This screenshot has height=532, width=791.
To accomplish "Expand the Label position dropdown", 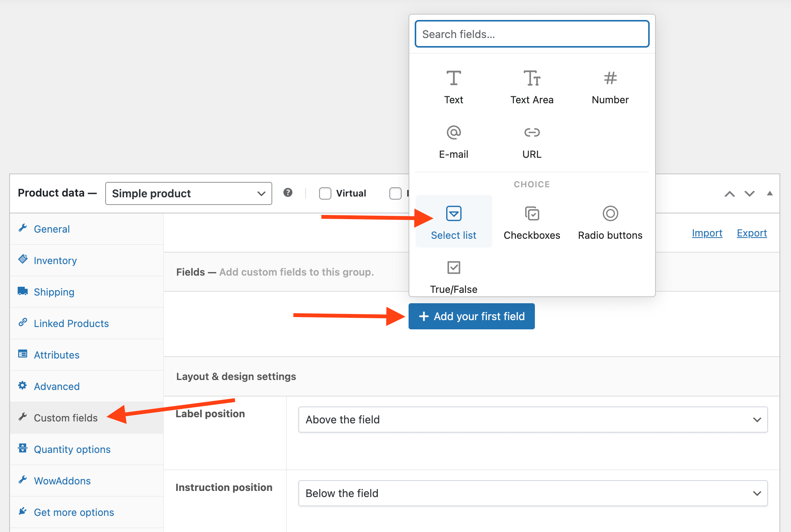I will pos(533,420).
